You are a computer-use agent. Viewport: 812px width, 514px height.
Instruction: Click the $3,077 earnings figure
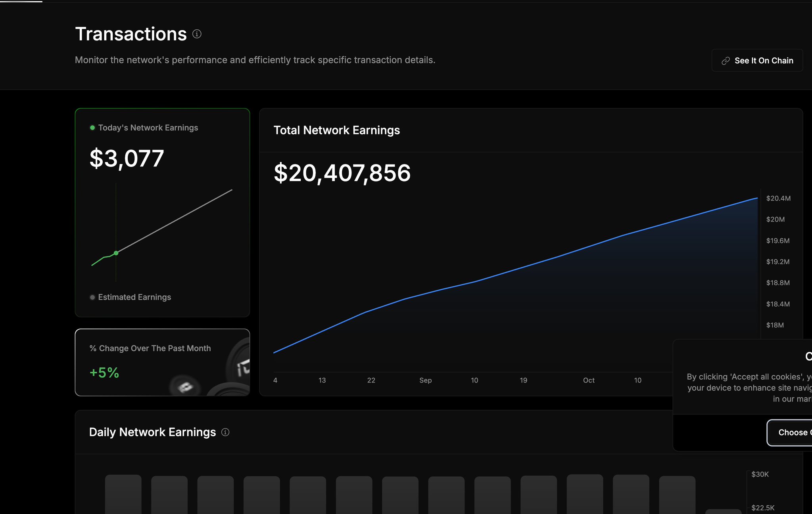pyautogui.click(x=127, y=159)
